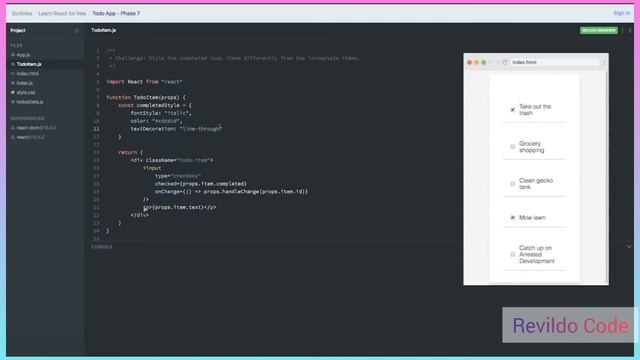Click the Mow lawn todo text

pos(532,218)
